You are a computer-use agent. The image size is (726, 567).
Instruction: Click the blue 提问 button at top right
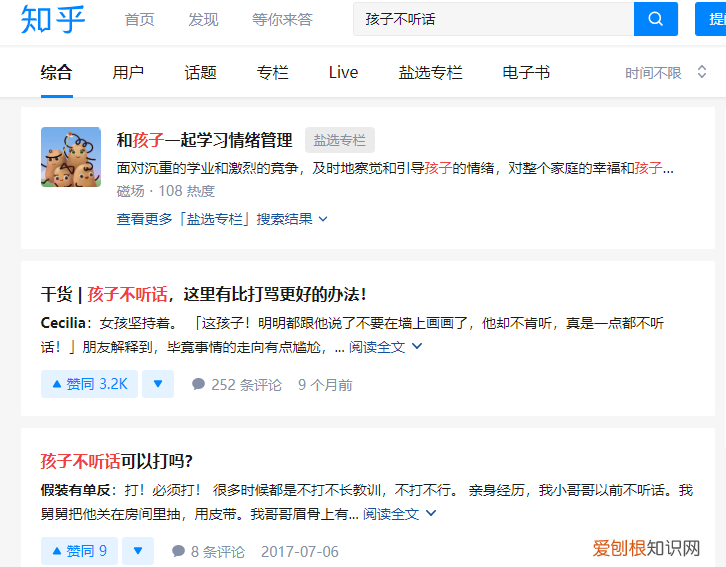711,19
